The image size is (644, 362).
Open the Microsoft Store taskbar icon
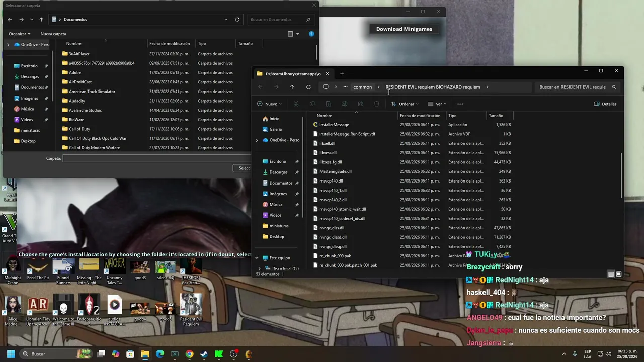point(130,354)
